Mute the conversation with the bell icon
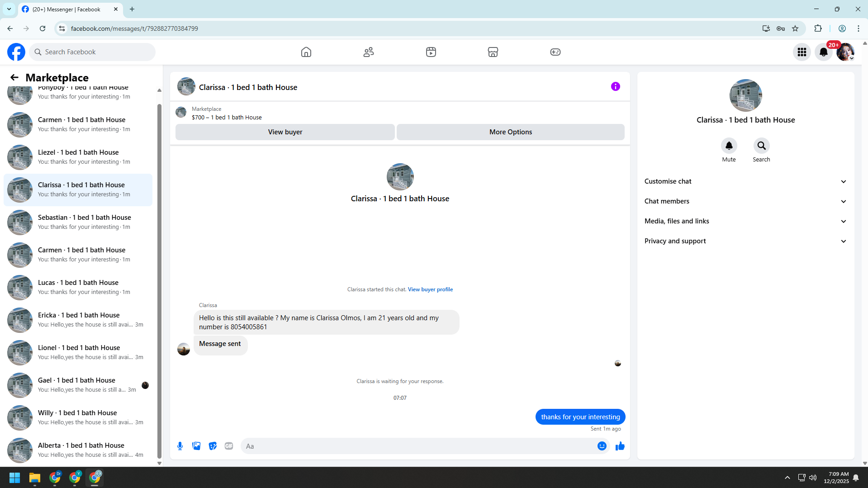Screen dimensions: 868x488 coord(729,146)
